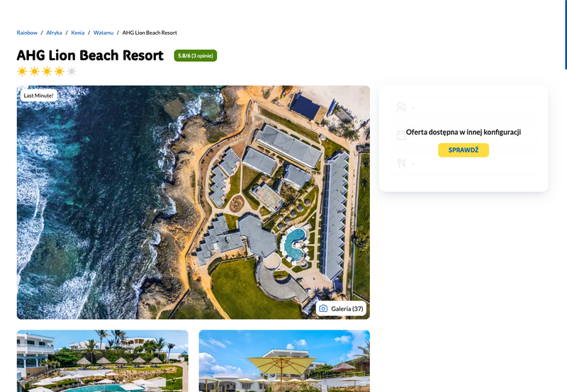The height and width of the screenshot is (392, 567).
Task: Click the camera icon in Galeria button
Action: click(323, 308)
